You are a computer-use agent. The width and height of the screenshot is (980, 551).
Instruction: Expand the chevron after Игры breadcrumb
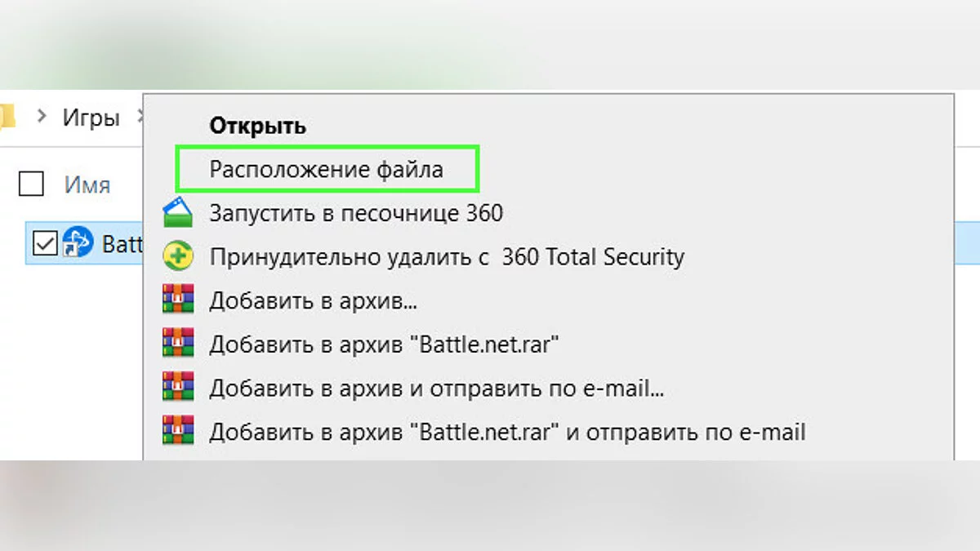pyautogui.click(x=139, y=118)
